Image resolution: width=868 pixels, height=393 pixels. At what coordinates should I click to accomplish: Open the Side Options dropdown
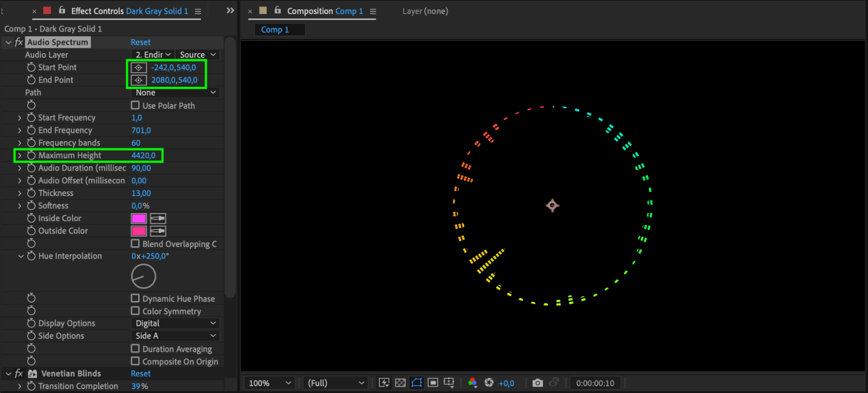point(175,336)
